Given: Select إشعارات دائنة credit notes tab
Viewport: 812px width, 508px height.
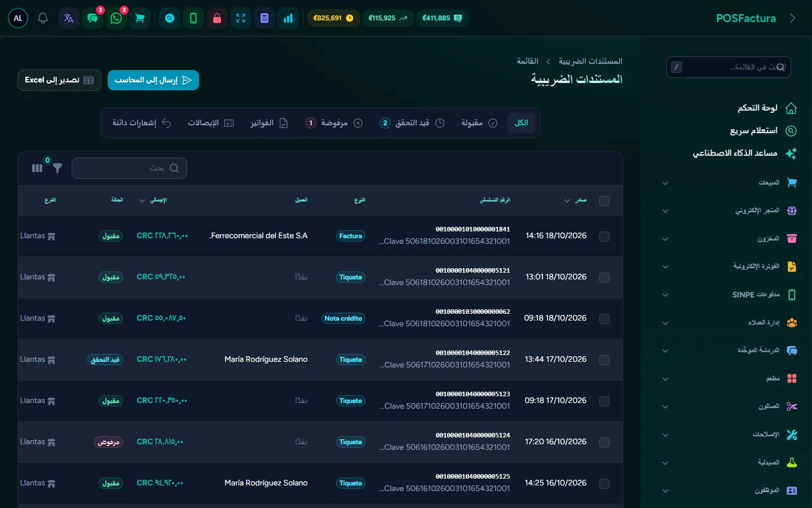Looking at the screenshot, I should [x=142, y=123].
